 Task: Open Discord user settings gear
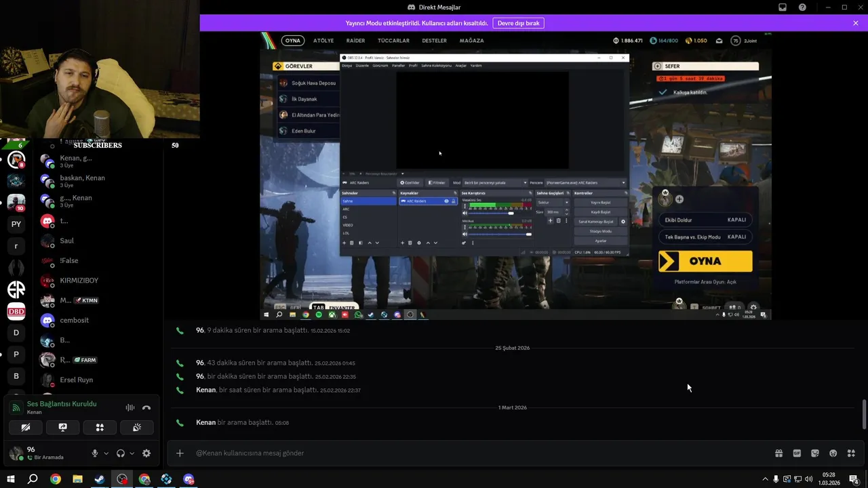(x=146, y=453)
